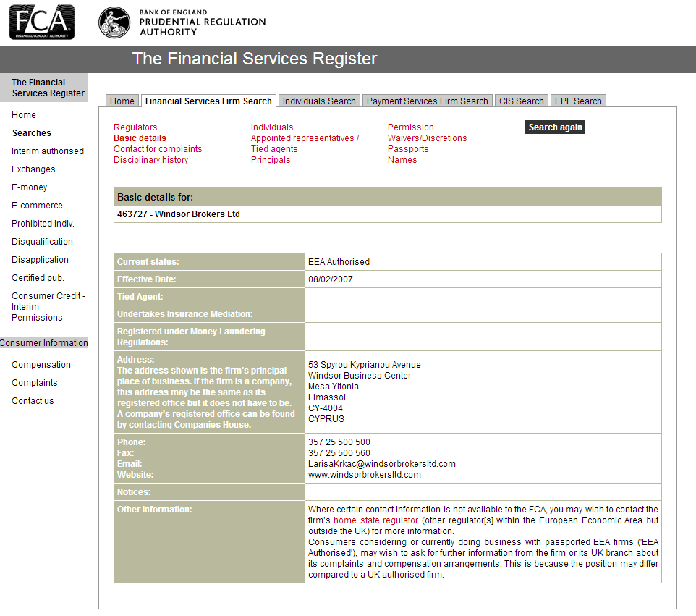Open the Certified pub. sidebar link
Viewport: 696px width, 616px height.
pos(38,277)
